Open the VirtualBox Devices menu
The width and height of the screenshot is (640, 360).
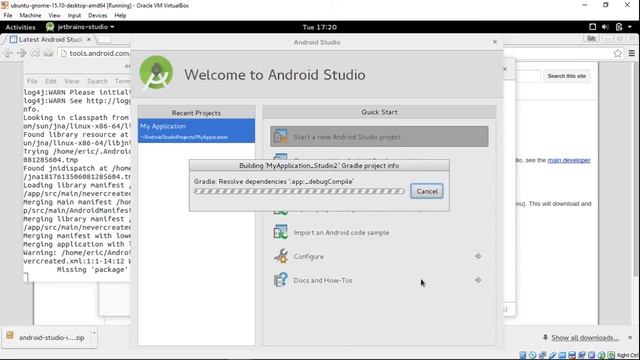pos(97,16)
